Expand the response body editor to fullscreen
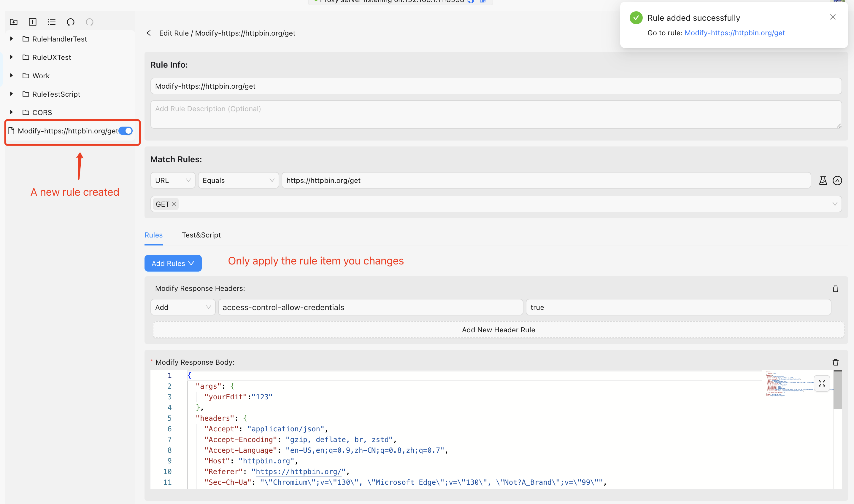Viewport: 854px width, 504px height. coord(822,383)
